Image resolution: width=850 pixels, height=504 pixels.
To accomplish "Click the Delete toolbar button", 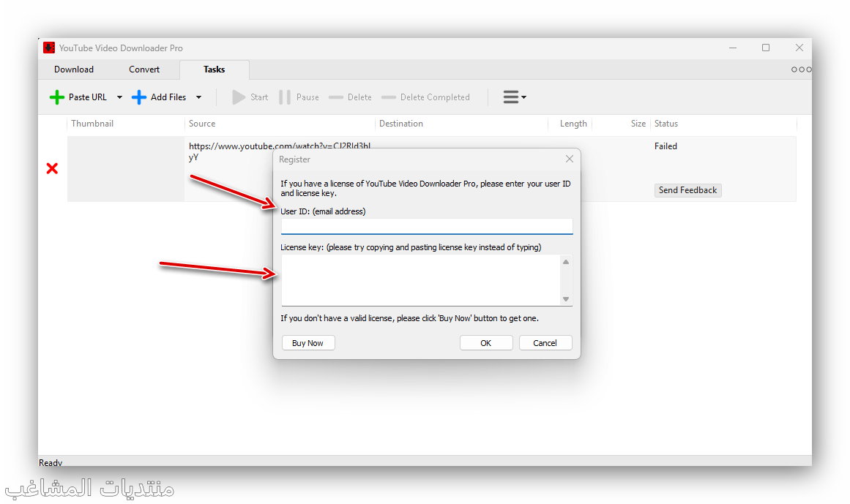I will (x=350, y=97).
